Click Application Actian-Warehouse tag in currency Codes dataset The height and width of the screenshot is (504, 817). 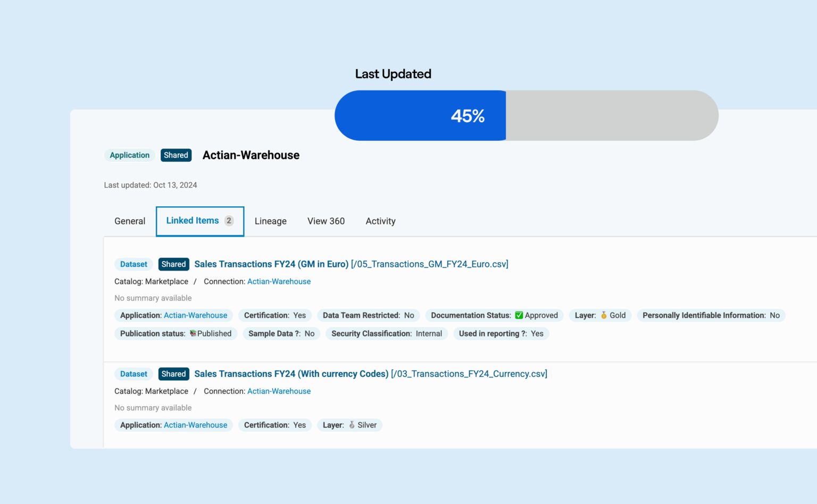click(173, 425)
